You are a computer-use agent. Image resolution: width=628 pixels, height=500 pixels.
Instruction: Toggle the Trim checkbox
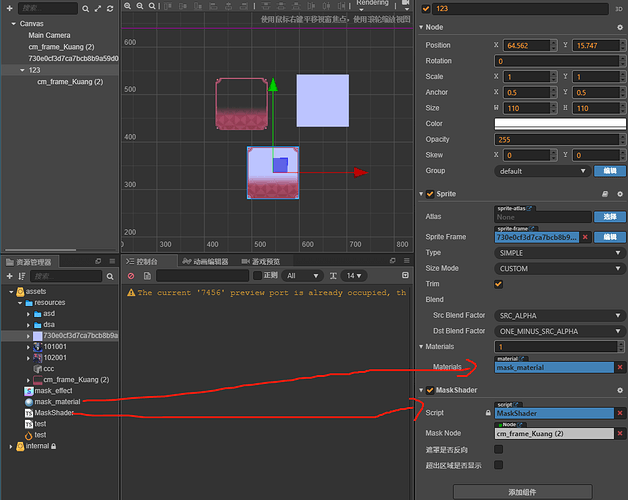pos(498,284)
